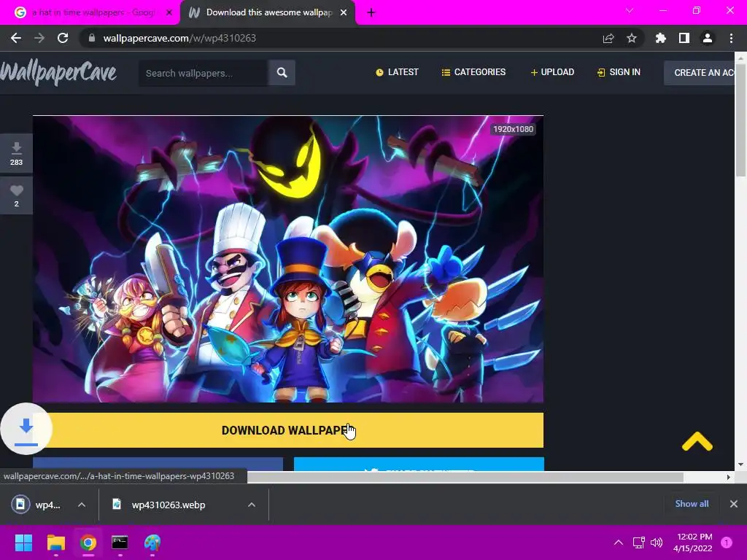Open the Paint taskbar icon
This screenshot has width=747, height=560.
coord(152,542)
